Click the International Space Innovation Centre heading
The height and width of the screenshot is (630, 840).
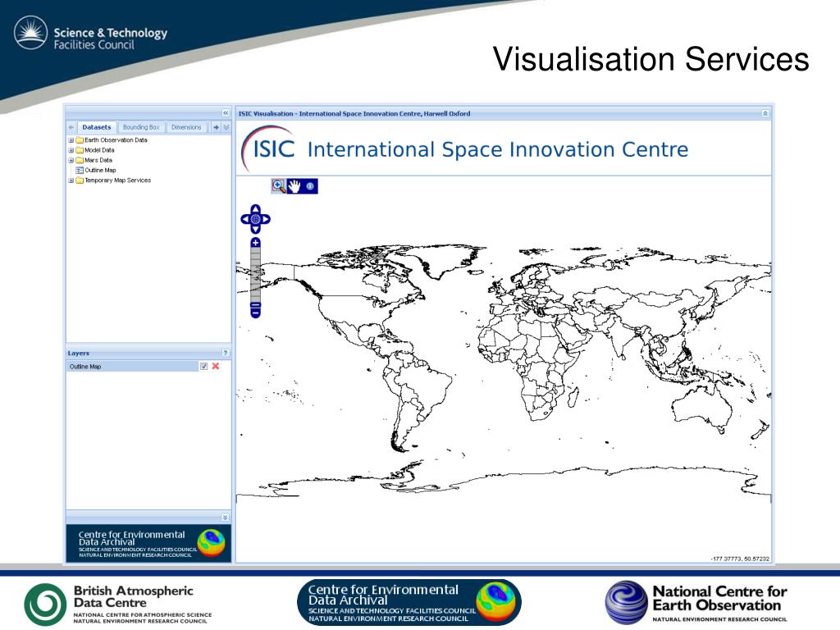tap(498, 149)
